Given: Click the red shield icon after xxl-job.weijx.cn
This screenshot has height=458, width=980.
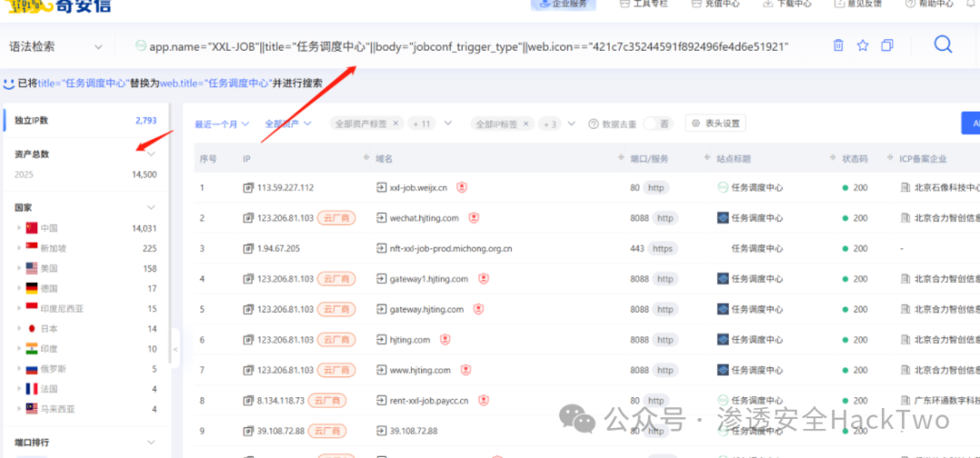Looking at the screenshot, I should [x=461, y=188].
